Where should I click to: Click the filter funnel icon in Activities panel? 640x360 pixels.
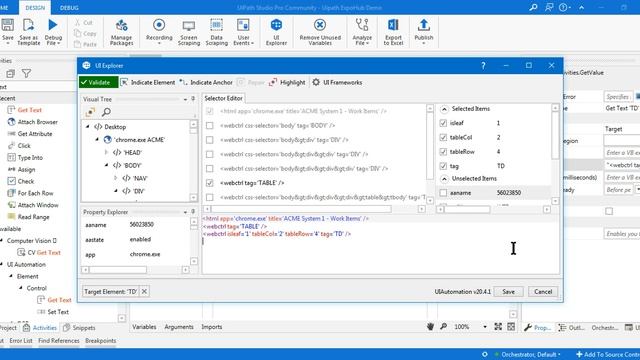tap(26, 73)
